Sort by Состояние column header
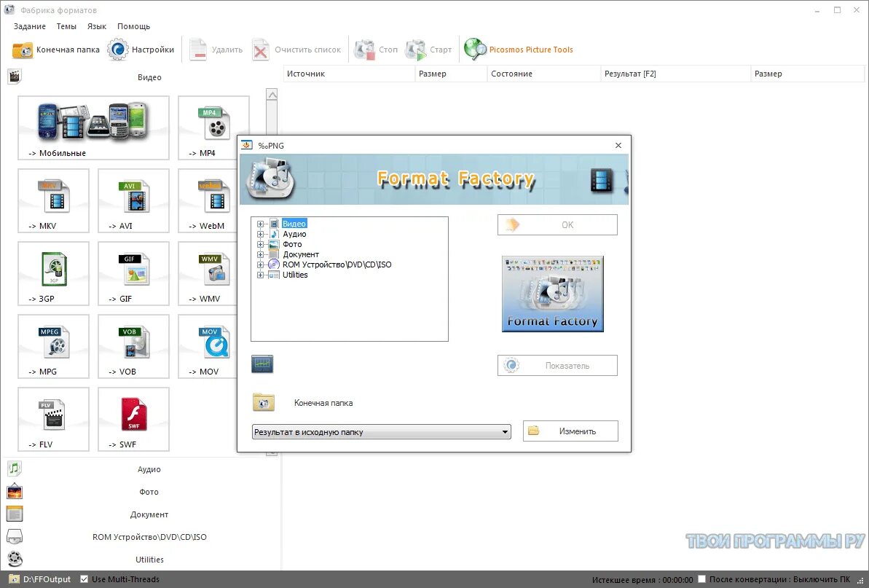869x588 pixels. [x=543, y=74]
